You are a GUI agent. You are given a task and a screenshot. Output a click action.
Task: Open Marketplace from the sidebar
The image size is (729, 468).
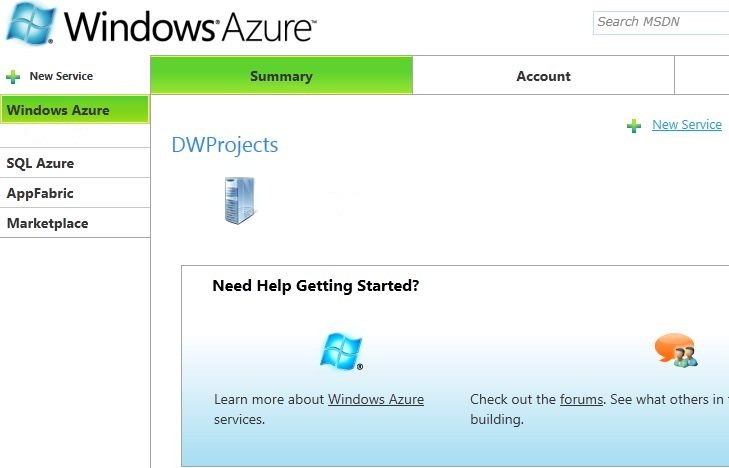pyautogui.click(x=48, y=223)
